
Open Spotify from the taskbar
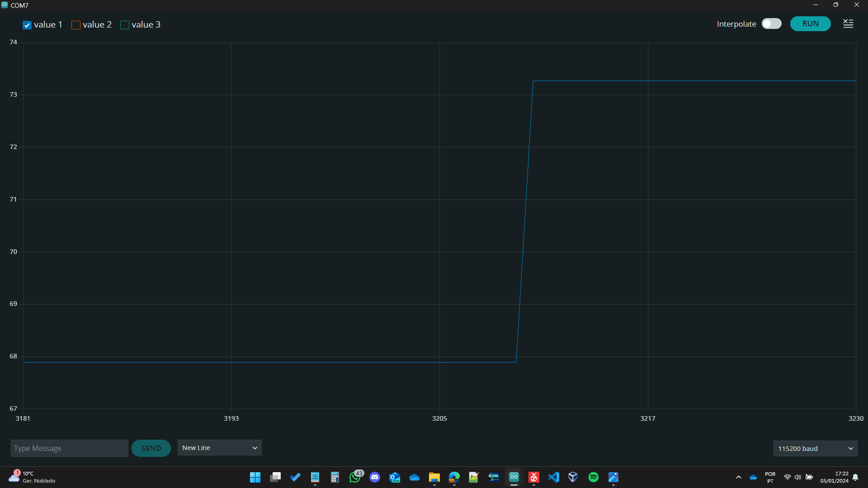593,477
